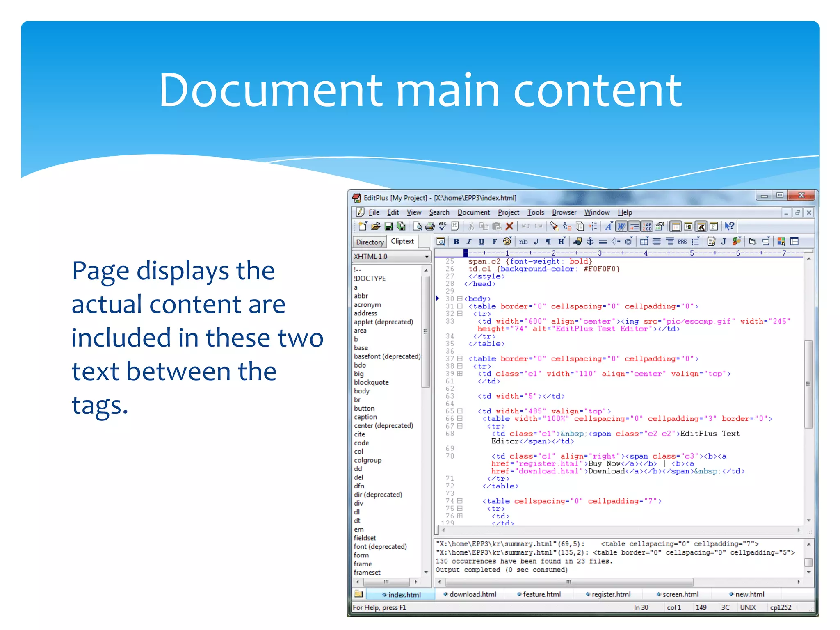840x630 pixels.
Task: Click the Go to Line icon
Action: pos(593,226)
